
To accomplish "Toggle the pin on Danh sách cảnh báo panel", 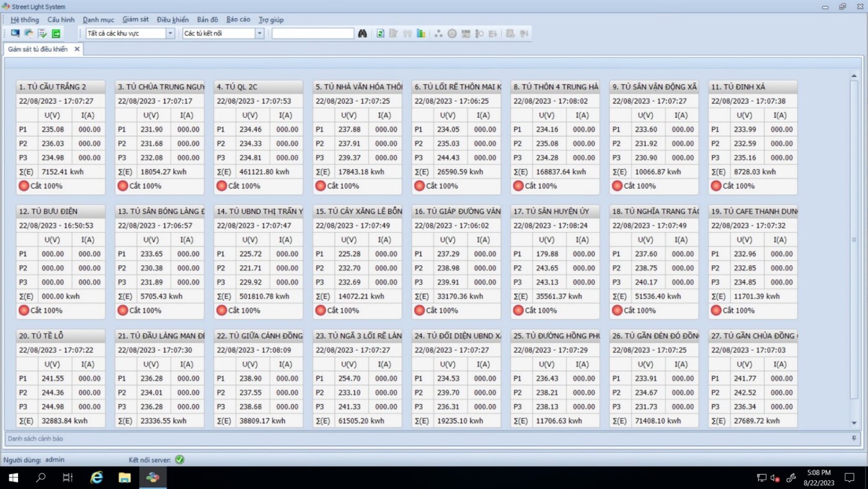I will coord(854,438).
